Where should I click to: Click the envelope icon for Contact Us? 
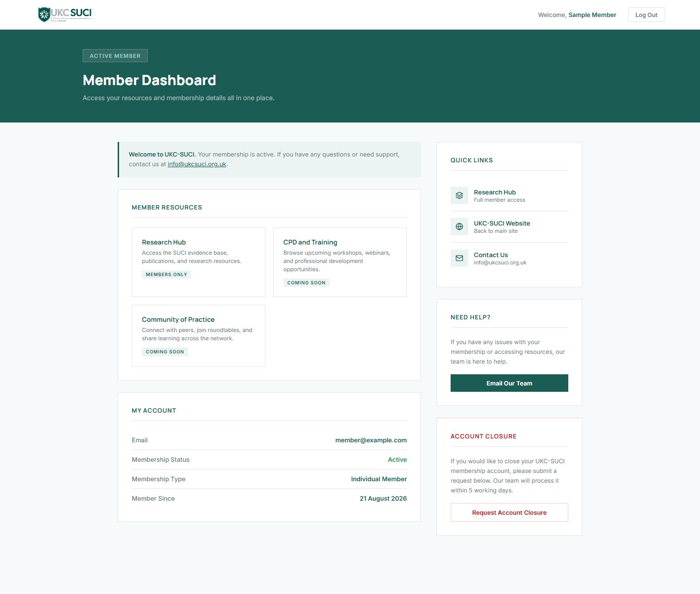[459, 258]
